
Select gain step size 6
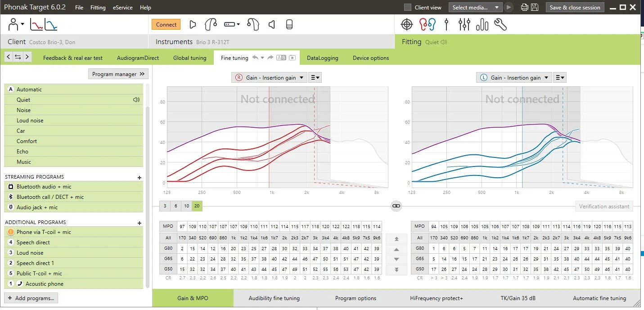[x=176, y=206]
